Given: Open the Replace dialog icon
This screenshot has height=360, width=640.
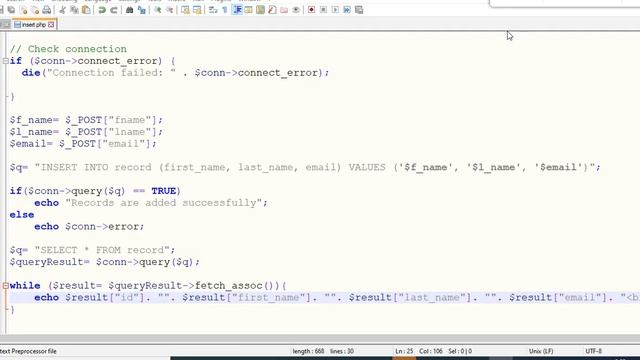Looking at the screenshot, I should [x=142, y=10].
